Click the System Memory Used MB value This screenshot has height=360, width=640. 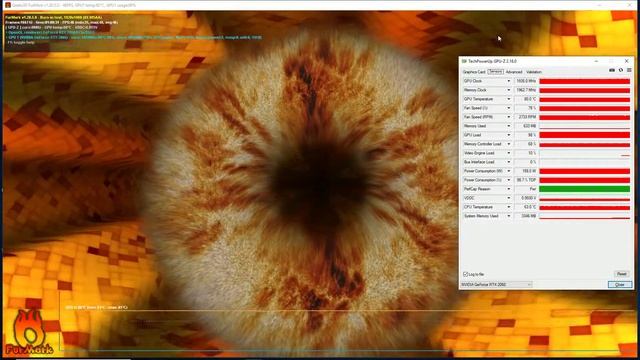coord(526,216)
